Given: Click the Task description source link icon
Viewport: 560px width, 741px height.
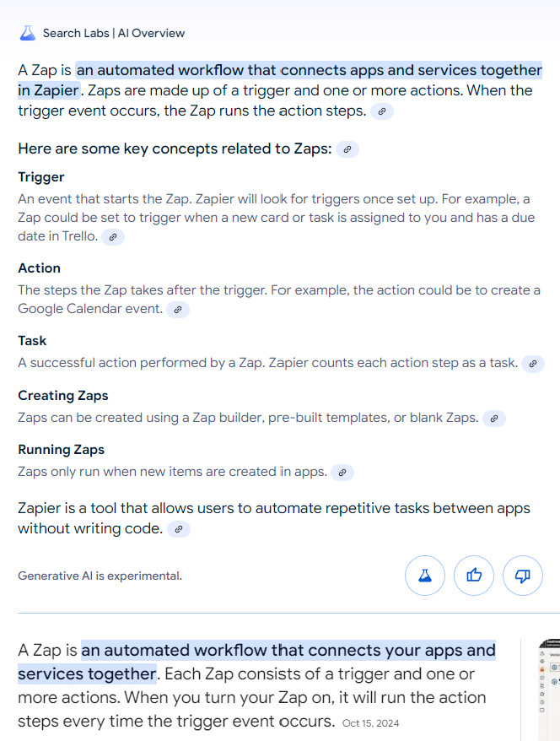Looking at the screenshot, I should coord(533,364).
